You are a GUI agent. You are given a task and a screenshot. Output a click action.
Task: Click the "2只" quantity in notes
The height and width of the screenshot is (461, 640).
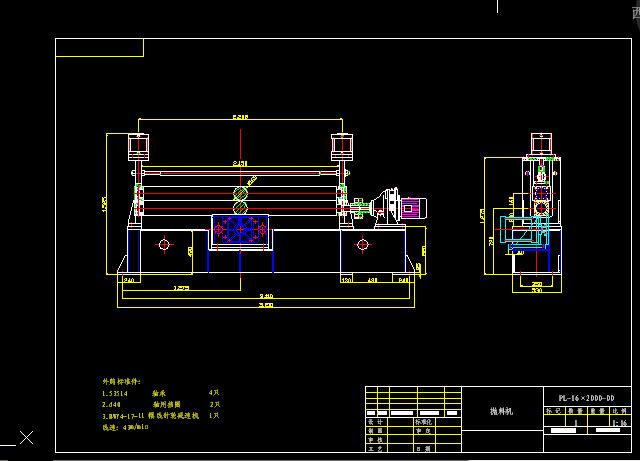tap(215, 404)
